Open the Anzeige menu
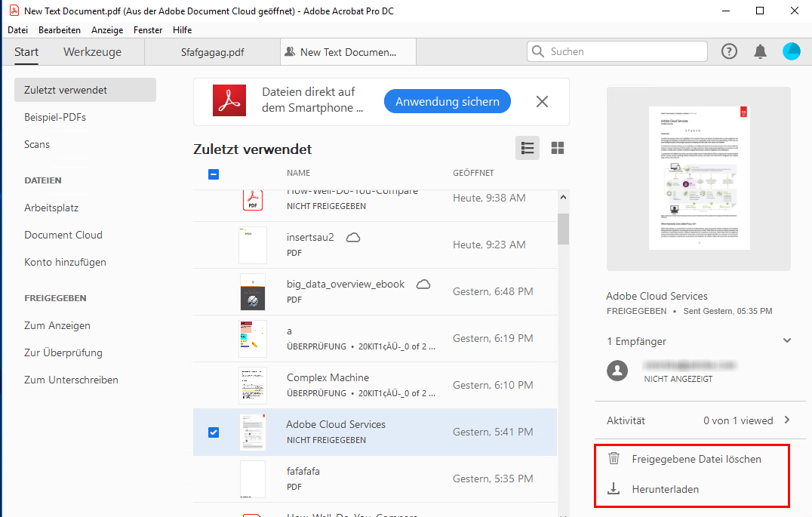This screenshot has height=517, width=812. point(107,30)
